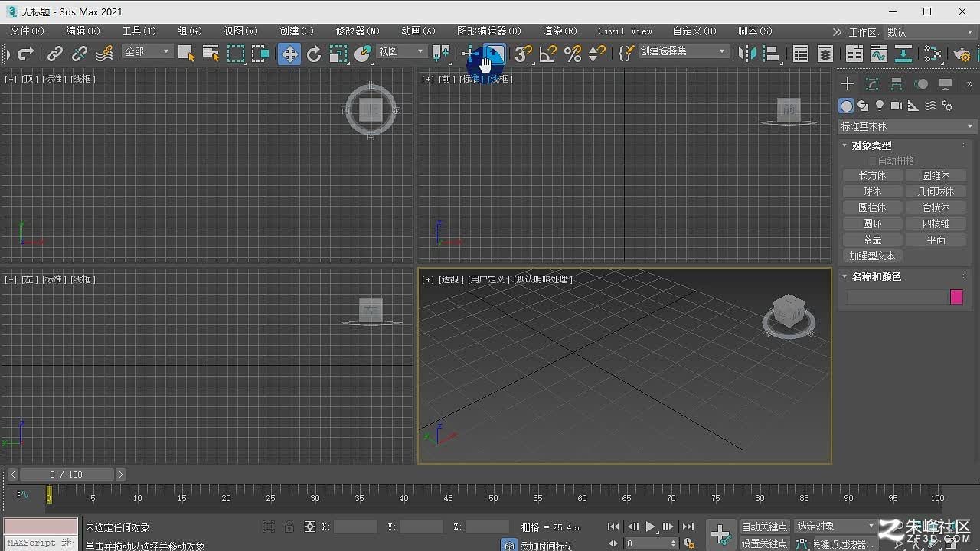Open the 修改器(M) menu
This screenshot has width=980, height=551.
pyautogui.click(x=358, y=31)
